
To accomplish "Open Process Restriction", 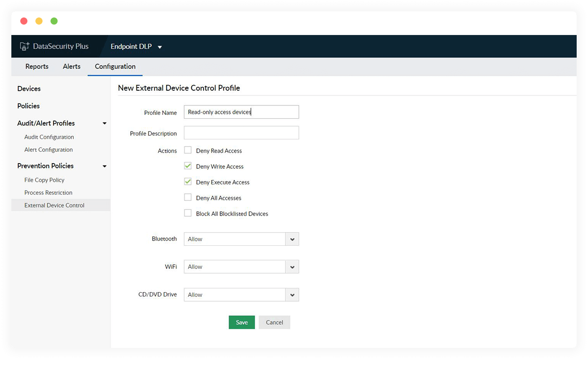I will [48, 193].
